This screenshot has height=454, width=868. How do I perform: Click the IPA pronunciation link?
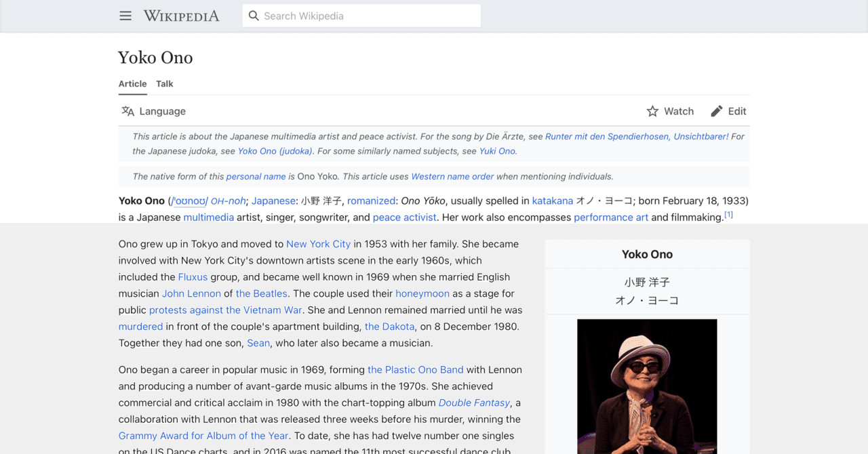click(x=189, y=201)
